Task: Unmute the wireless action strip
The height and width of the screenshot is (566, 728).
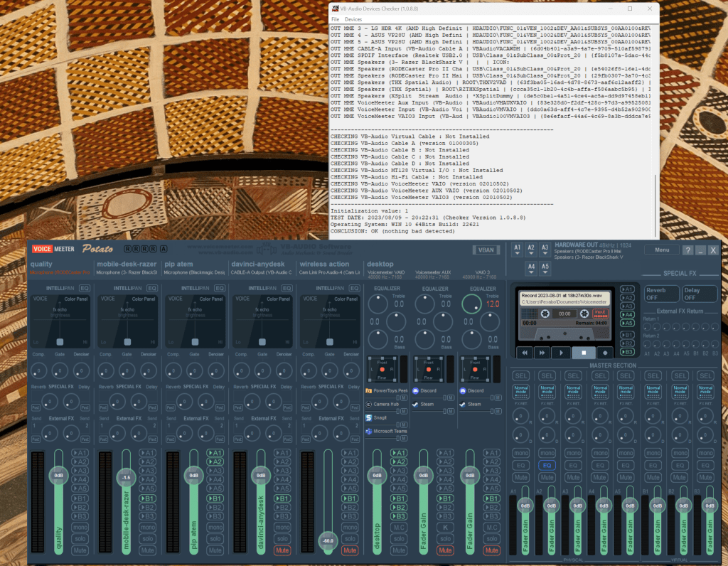Action: tap(350, 550)
